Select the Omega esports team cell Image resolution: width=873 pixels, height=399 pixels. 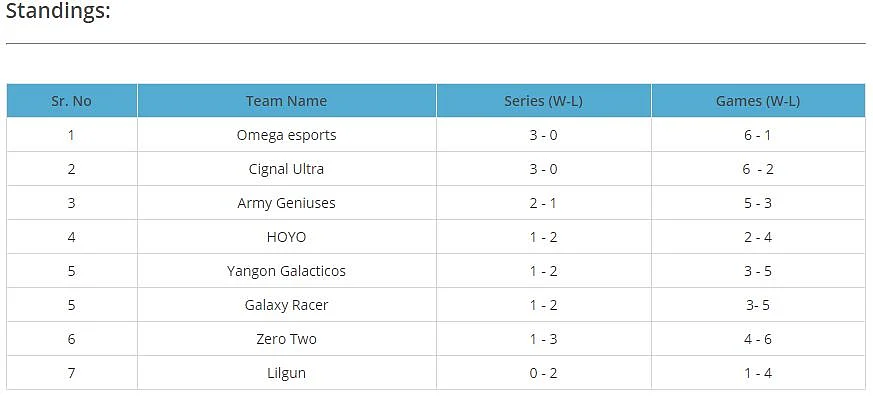[287, 135]
